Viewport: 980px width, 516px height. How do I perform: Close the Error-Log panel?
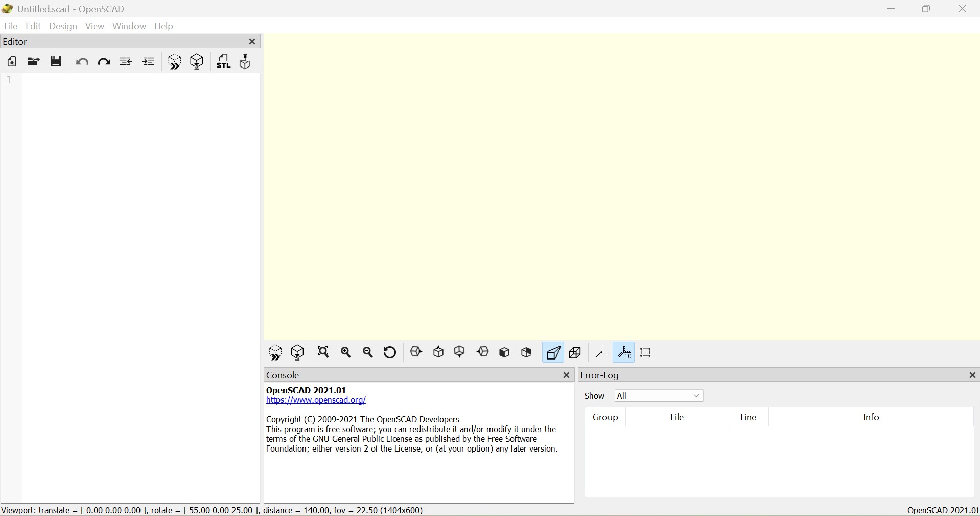pyautogui.click(x=973, y=376)
